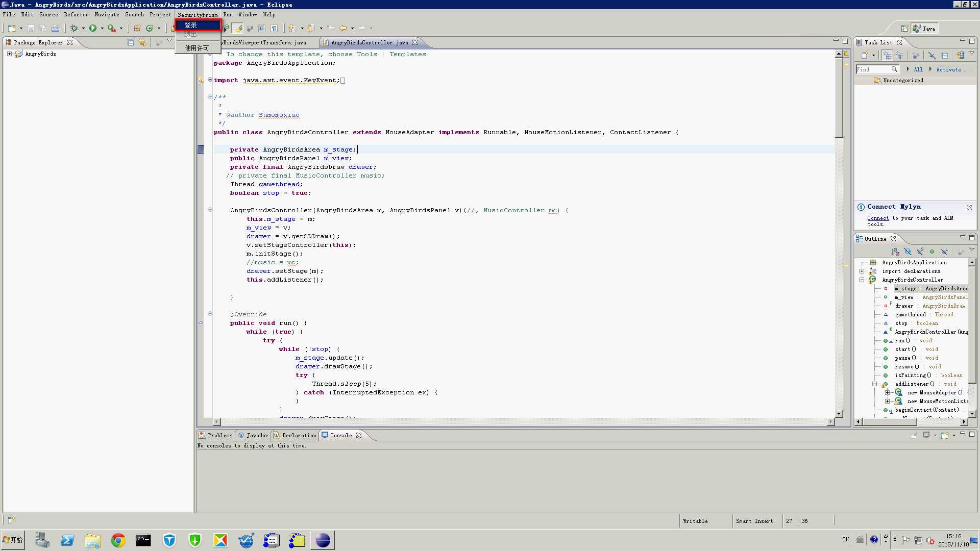This screenshot has width=980, height=551.
Task: Expand import declarations in Outline
Action: [862, 271]
